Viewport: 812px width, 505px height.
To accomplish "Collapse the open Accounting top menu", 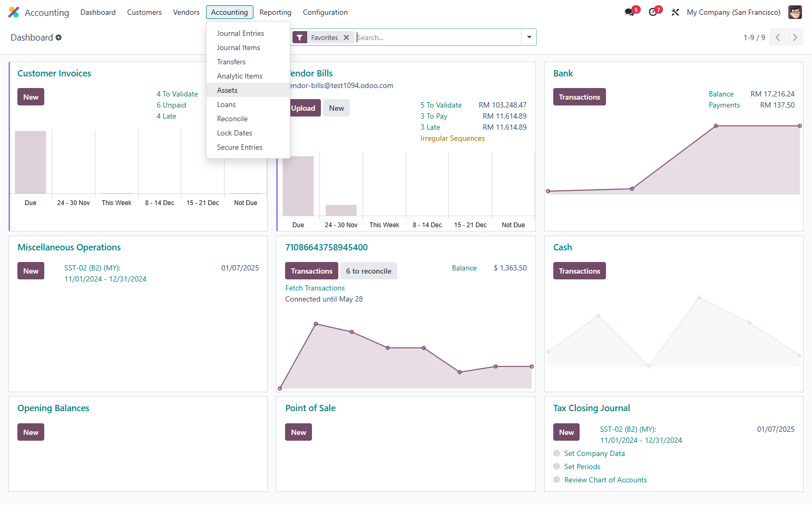I will (x=230, y=12).
